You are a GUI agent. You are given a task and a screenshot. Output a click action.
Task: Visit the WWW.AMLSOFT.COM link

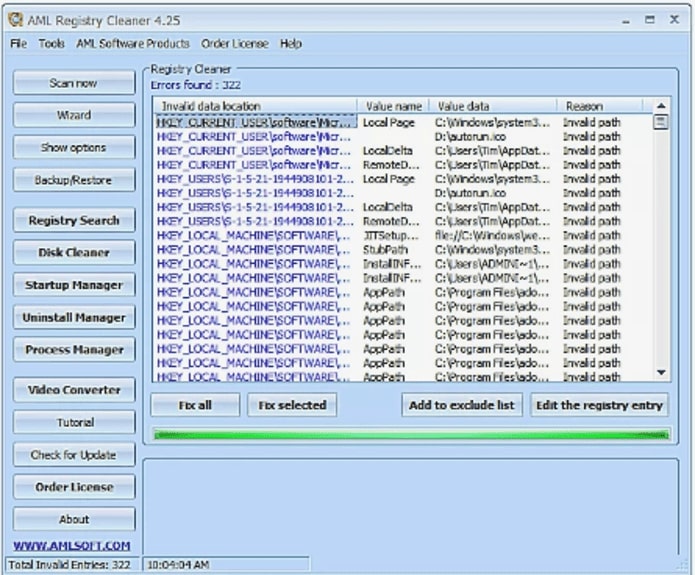point(72,545)
